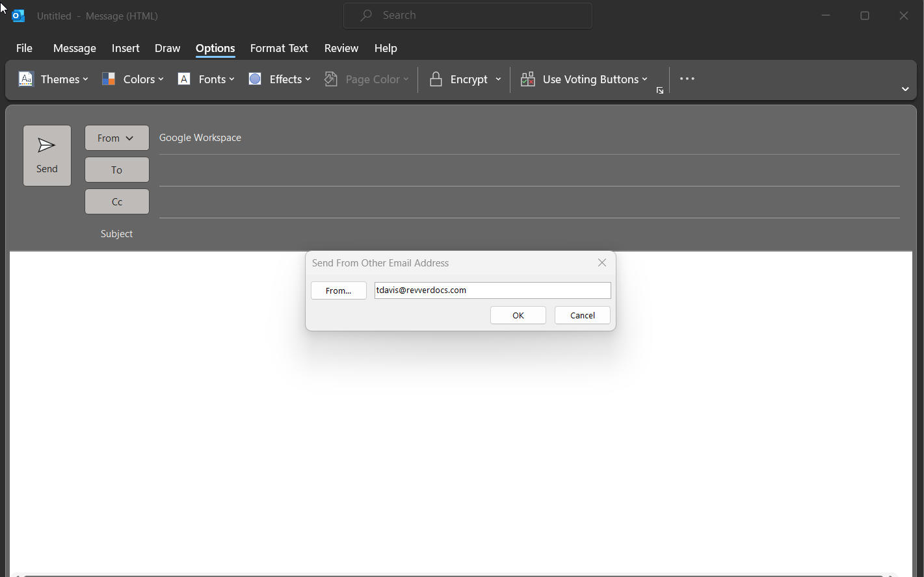Screen dimensions: 924x577
Task: Open the Tracking dialog launcher arrow
Action: [x=660, y=90]
